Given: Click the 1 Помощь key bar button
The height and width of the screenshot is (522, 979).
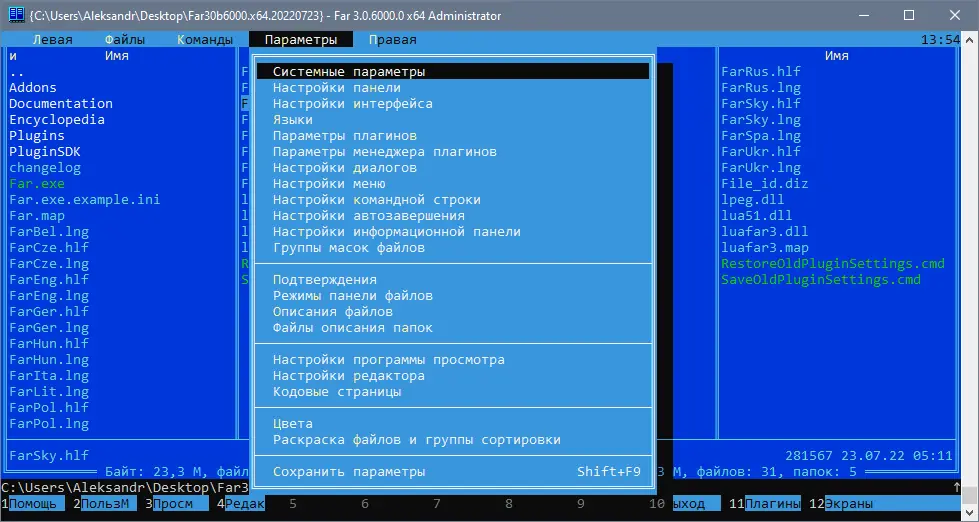Looking at the screenshot, I should point(33,504).
